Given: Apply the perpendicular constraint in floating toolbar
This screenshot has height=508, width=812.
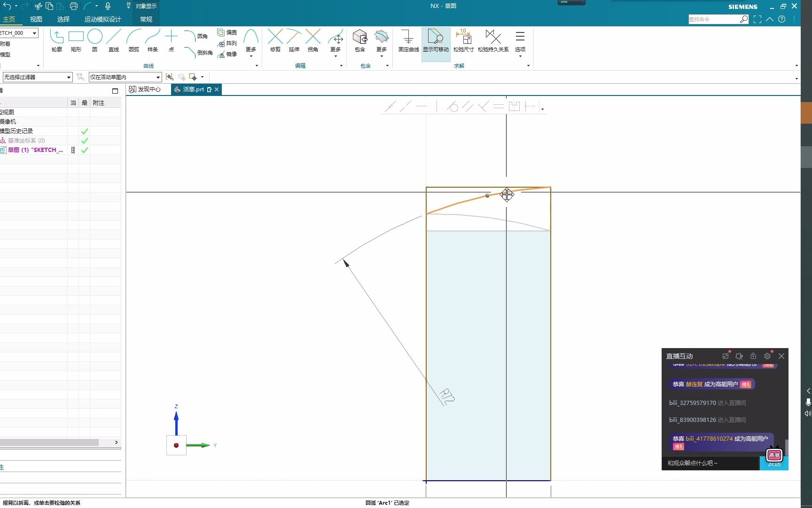Looking at the screenshot, I should (483, 107).
